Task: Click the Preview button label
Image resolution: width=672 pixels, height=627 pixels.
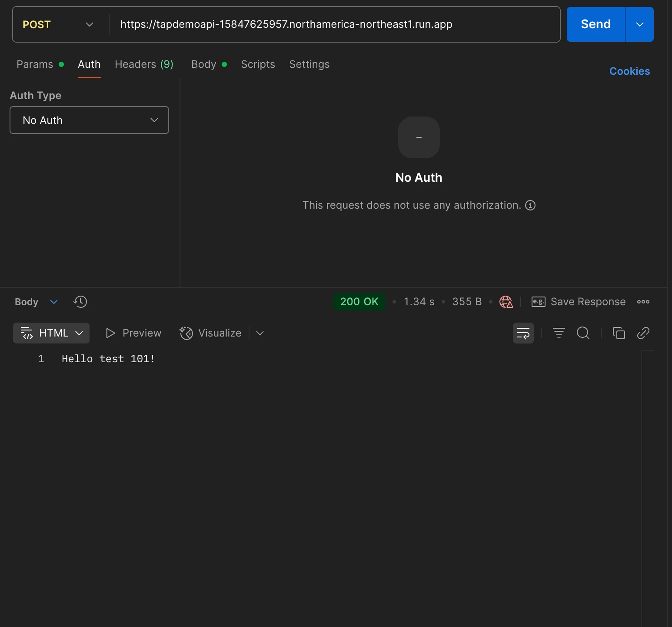Action: (x=142, y=333)
